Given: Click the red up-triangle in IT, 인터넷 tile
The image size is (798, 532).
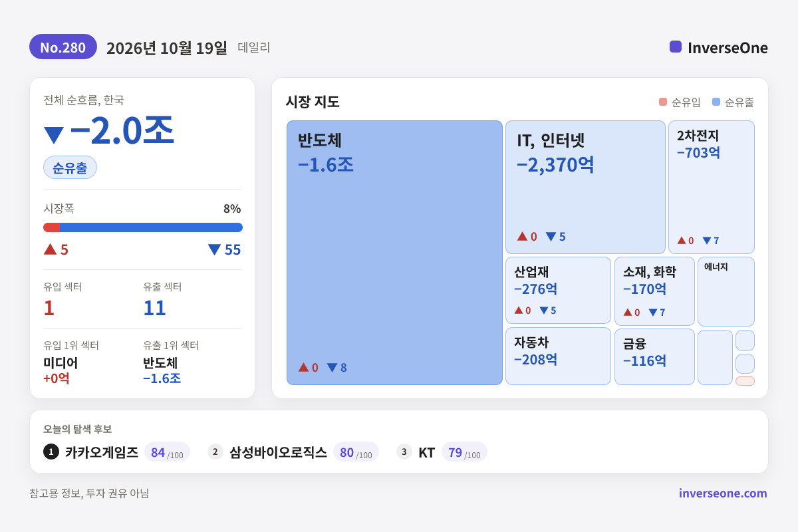Looking at the screenshot, I should pyautogui.click(x=522, y=236).
